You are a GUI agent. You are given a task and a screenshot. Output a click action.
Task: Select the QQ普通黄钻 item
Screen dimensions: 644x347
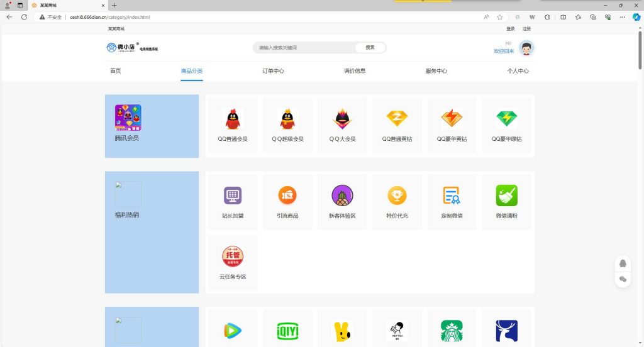397,125
